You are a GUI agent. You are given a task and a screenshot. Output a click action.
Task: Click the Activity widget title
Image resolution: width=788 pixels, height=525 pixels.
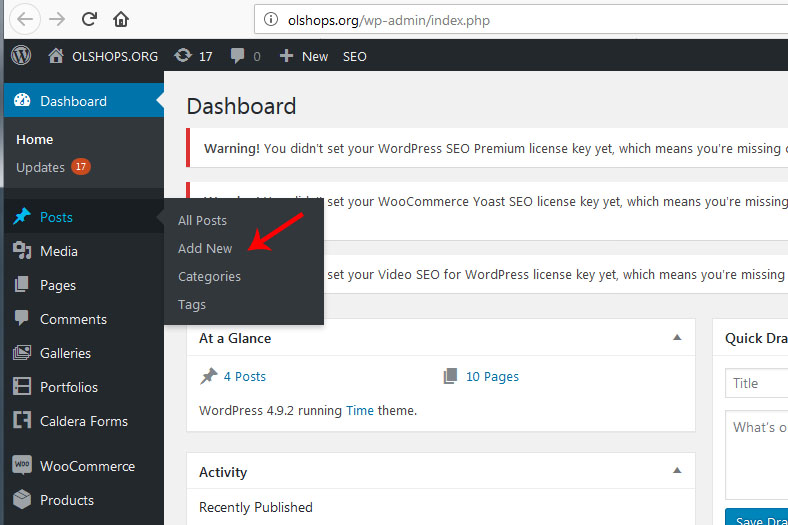point(223,472)
